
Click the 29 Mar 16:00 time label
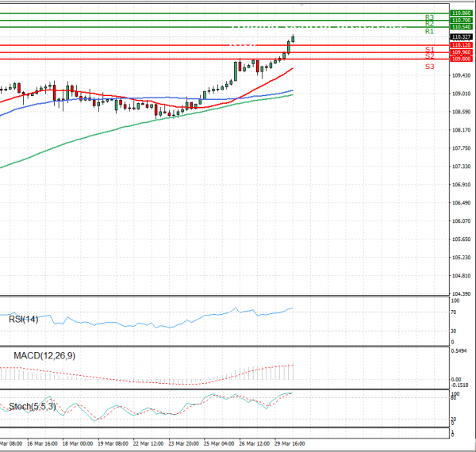(x=289, y=444)
